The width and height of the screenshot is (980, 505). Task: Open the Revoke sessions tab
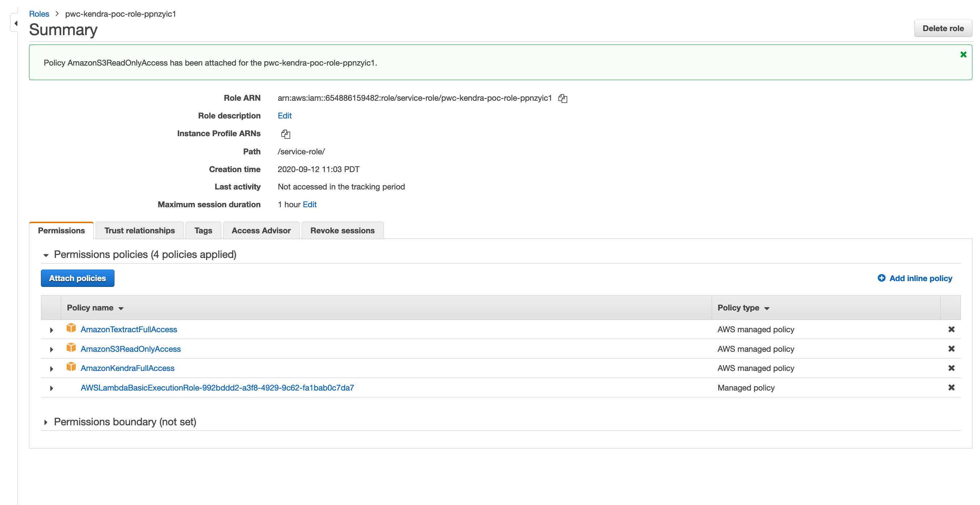(x=342, y=231)
